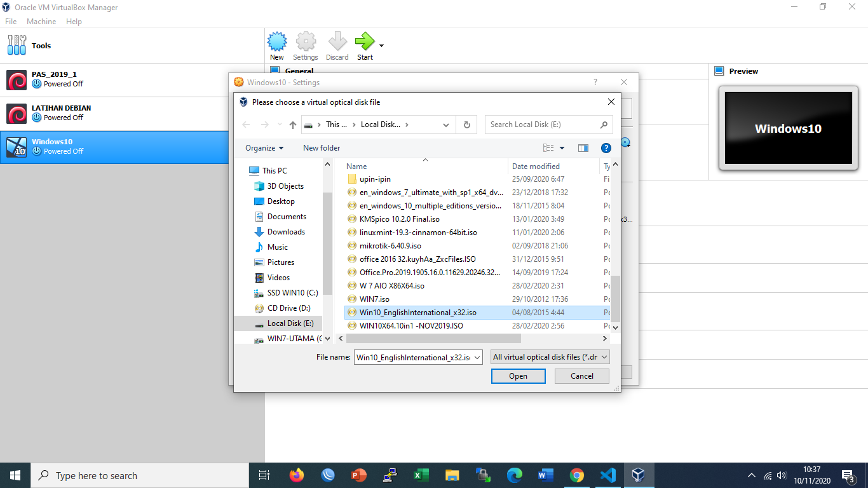Change the file view layout icon
This screenshot has height=488, width=868.
549,148
